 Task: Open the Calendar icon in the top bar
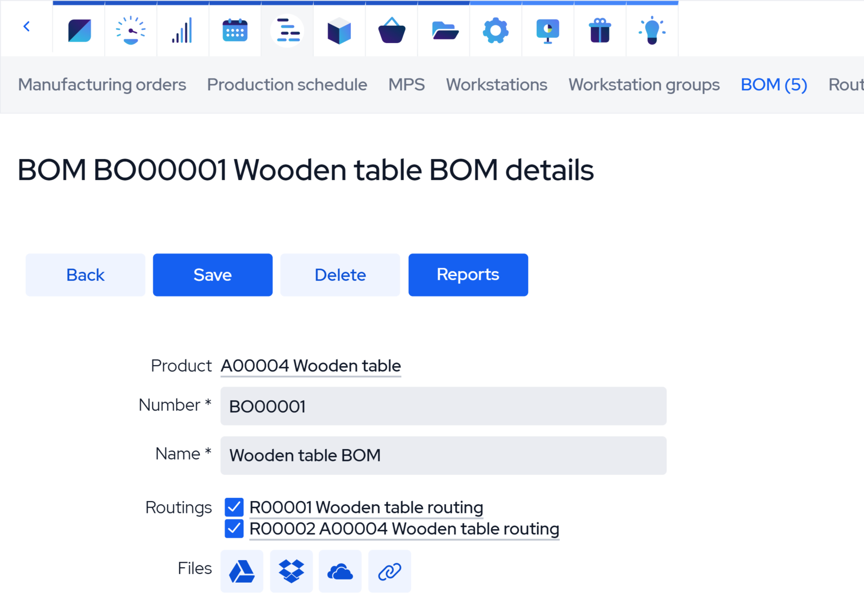pyautogui.click(x=235, y=30)
